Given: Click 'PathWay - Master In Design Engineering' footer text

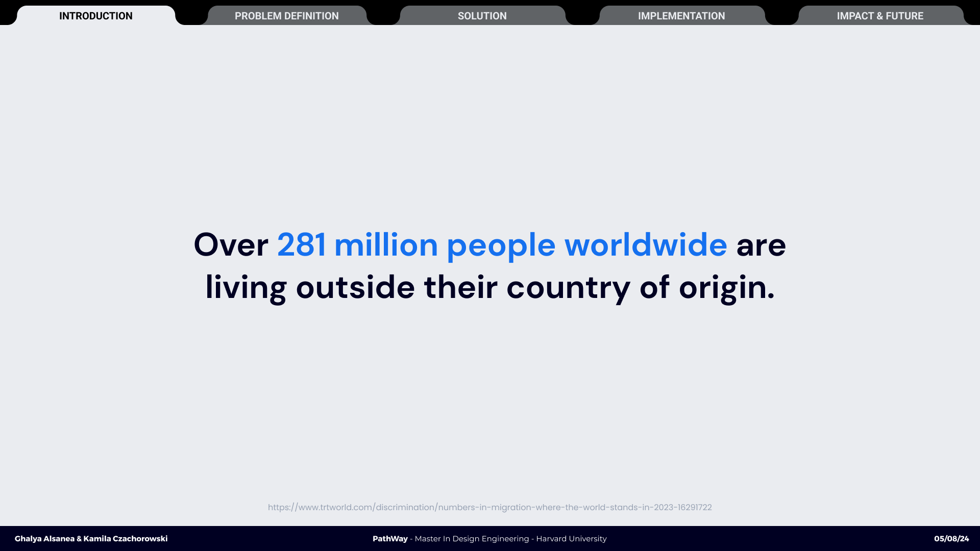Looking at the screenshot, I should coord(451,539).
